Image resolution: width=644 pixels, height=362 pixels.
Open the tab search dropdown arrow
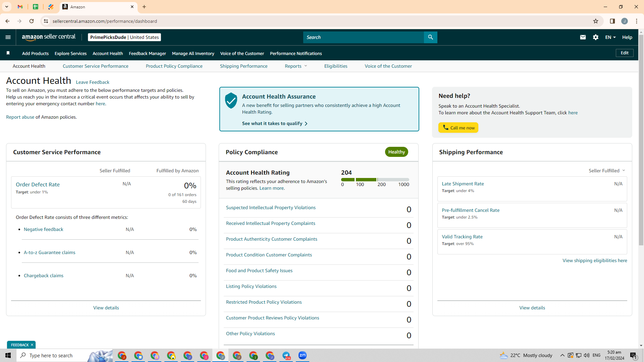[x=7, y=7]
